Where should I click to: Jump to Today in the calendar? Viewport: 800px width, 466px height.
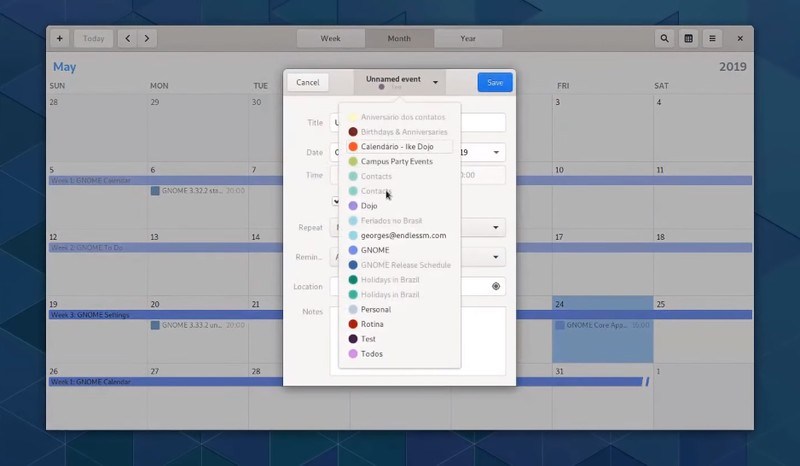94,38
